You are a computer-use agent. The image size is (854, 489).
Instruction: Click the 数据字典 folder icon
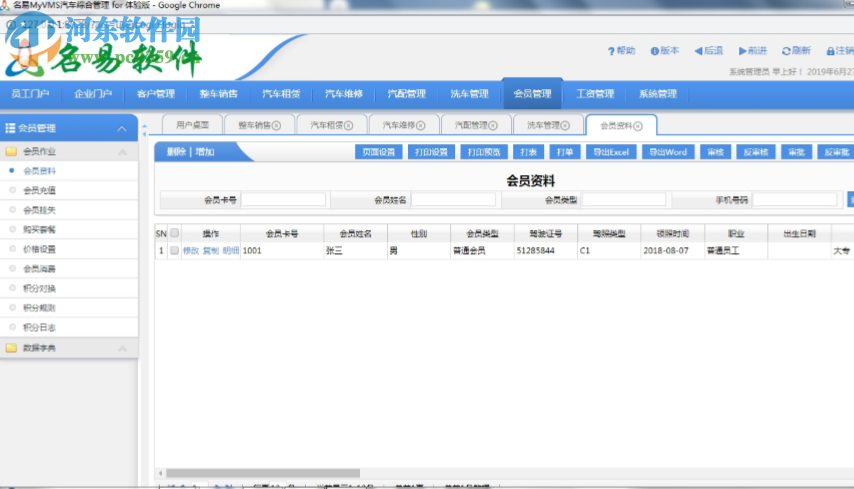(x=11, y=348)
